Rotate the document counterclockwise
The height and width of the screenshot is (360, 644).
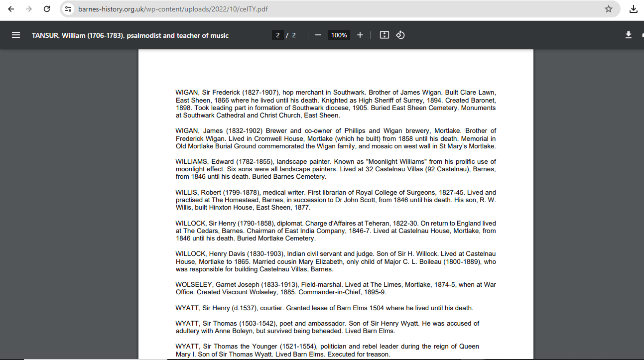point(400,35)
